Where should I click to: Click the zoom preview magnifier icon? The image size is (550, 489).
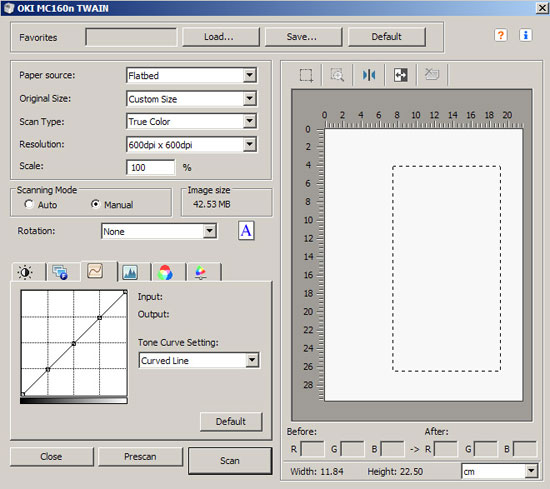(337, 75)
